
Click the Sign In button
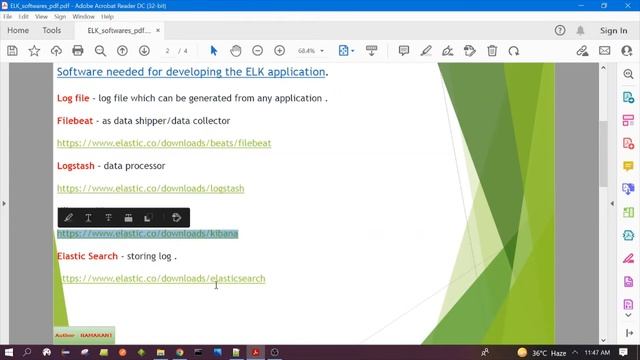coord(613,31)
